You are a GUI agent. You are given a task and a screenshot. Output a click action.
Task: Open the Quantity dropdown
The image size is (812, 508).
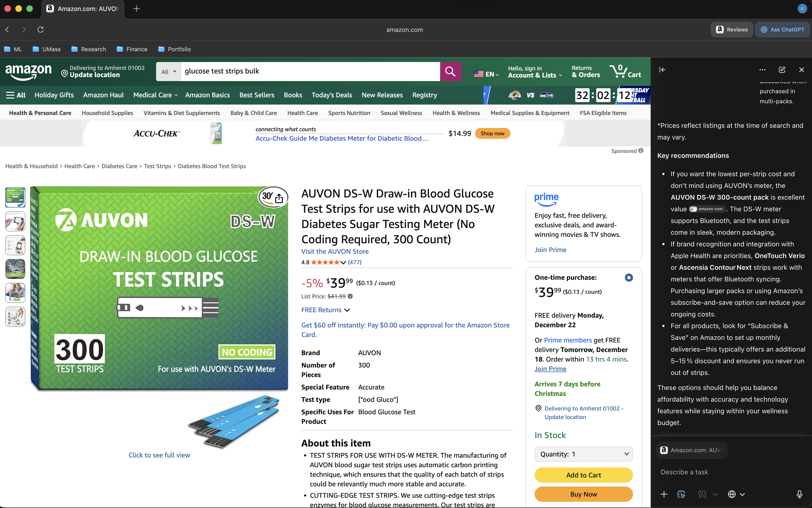[x=583, y=454]
